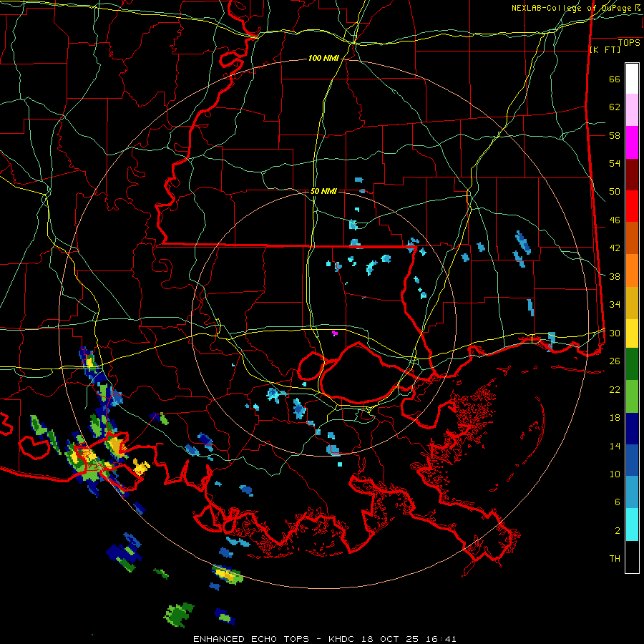Select the bright magenta legend swatch

tap(632, 142)
